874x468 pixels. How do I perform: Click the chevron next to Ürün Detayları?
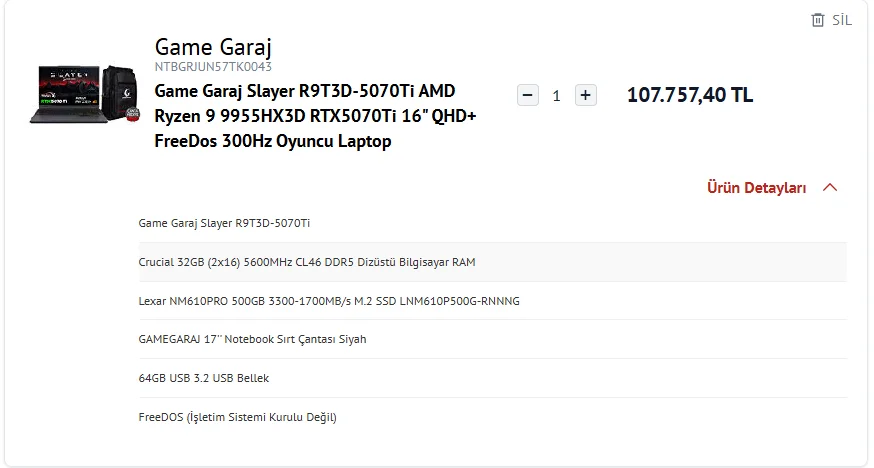point(830,187)
